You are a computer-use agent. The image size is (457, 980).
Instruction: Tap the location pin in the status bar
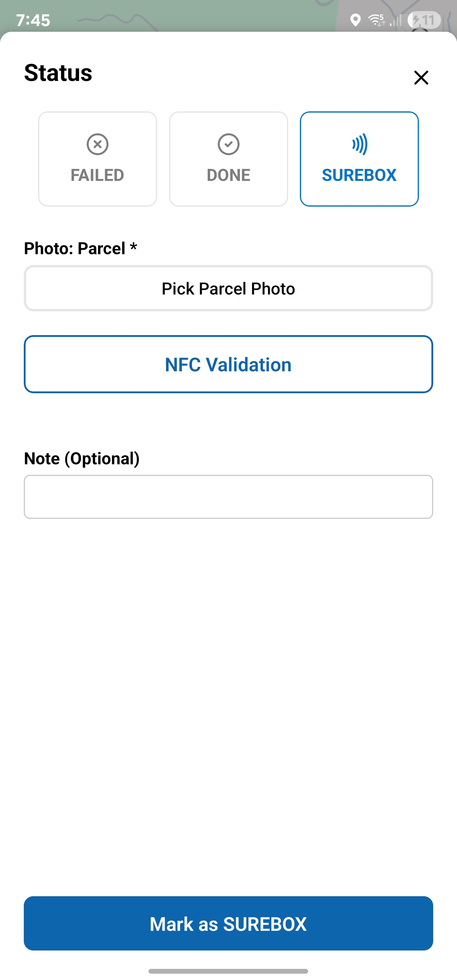tap(355, 20)
